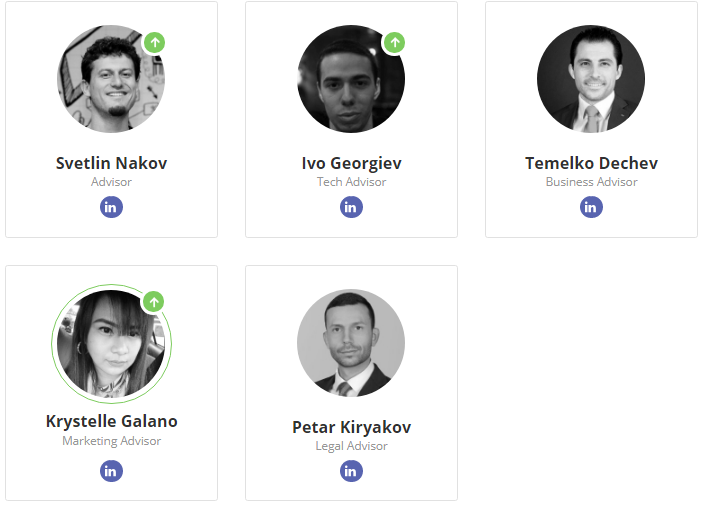Click the Petar Kiryakov name
Viewport: 705px width, 512px height.
351,427
